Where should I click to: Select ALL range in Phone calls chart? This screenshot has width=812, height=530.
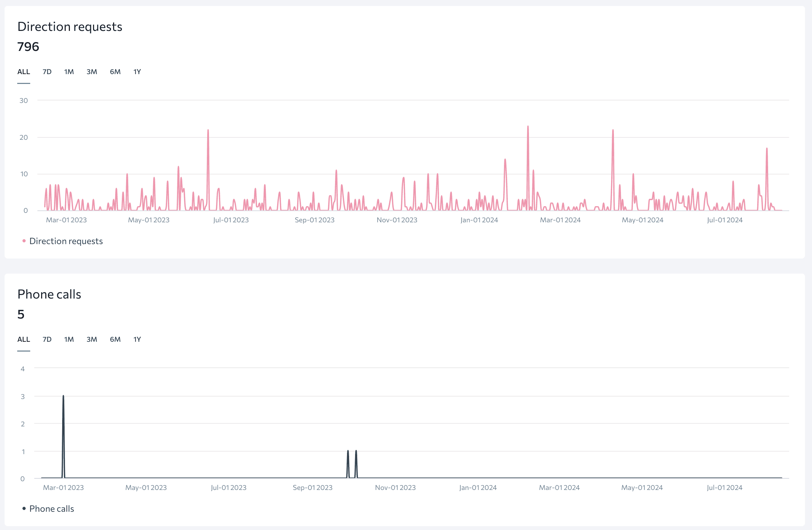pos(24,339)
